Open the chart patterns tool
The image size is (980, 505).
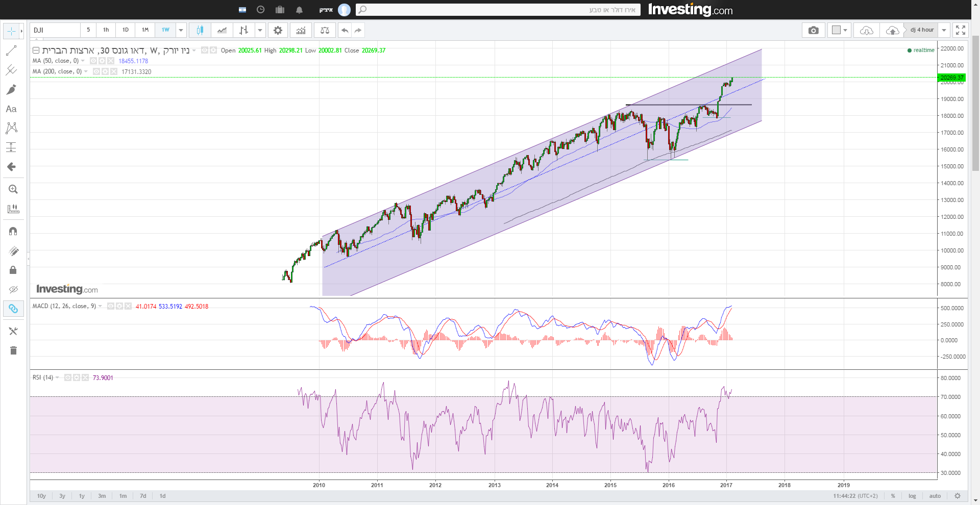pos(11,128)
